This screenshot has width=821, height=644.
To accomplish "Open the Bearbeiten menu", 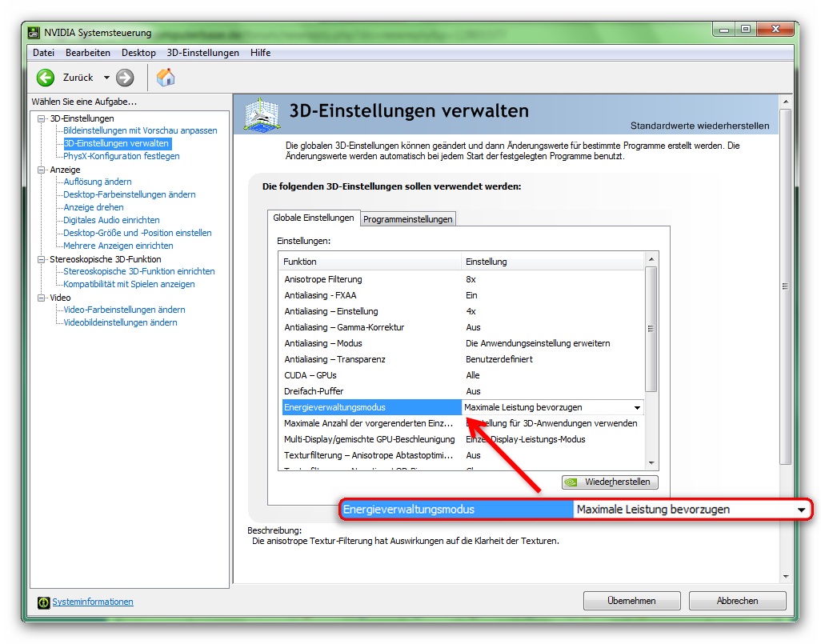I will pyautogui.click(x=88, y=53).
